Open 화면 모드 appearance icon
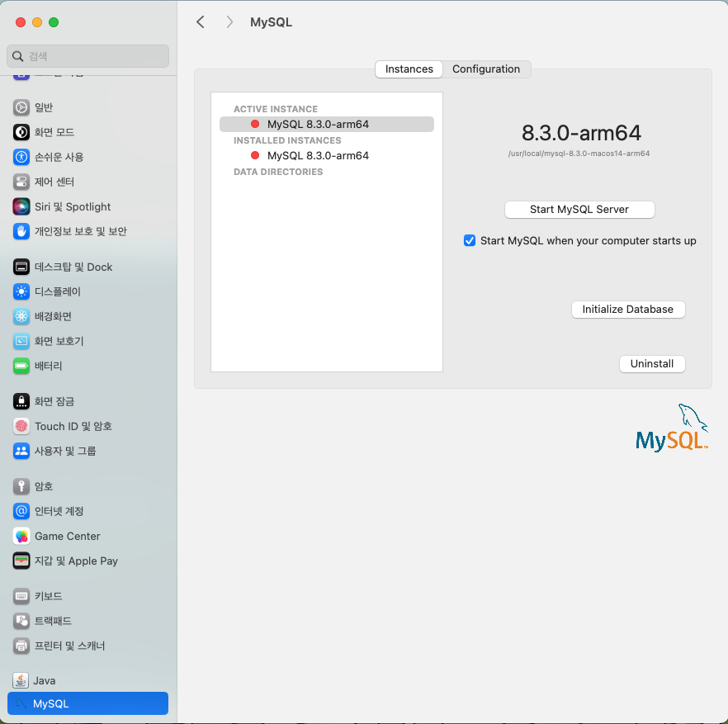Viewport: 728px width, 724px height. tap(21, 132)
